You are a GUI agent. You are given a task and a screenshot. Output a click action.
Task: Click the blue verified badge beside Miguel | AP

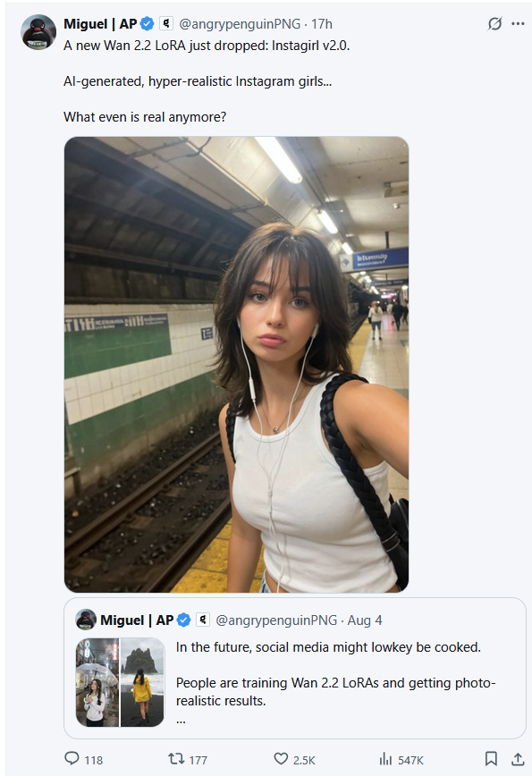[x=147, y=23]
